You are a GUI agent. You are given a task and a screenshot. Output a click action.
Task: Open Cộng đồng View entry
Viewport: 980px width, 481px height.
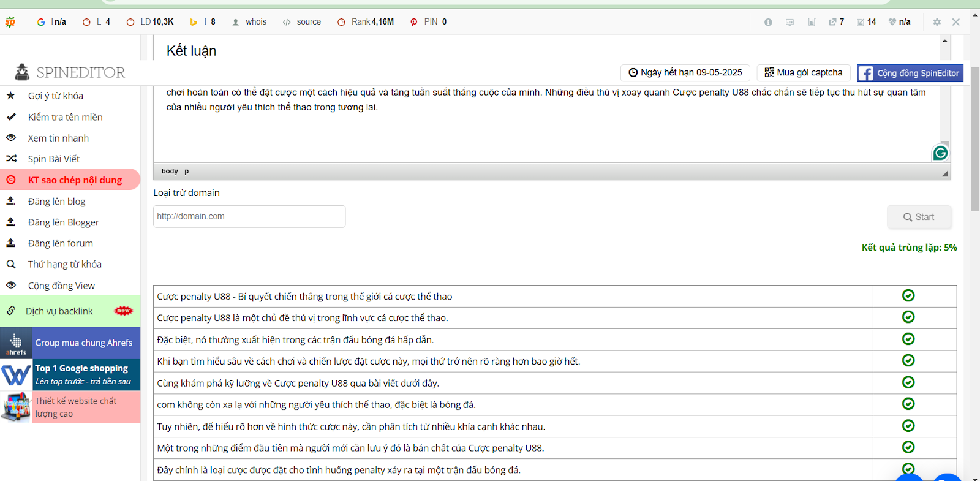pyautogui.click(x=61, y=286)
